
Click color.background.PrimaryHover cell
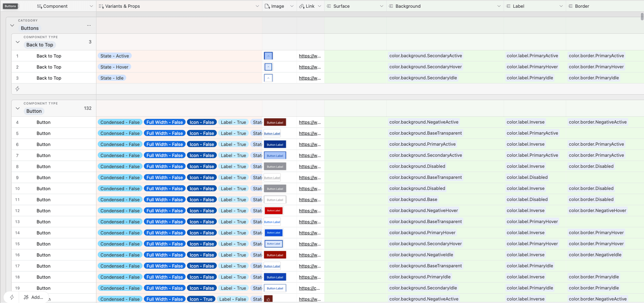pyautogui.click(x=422, y=233)
